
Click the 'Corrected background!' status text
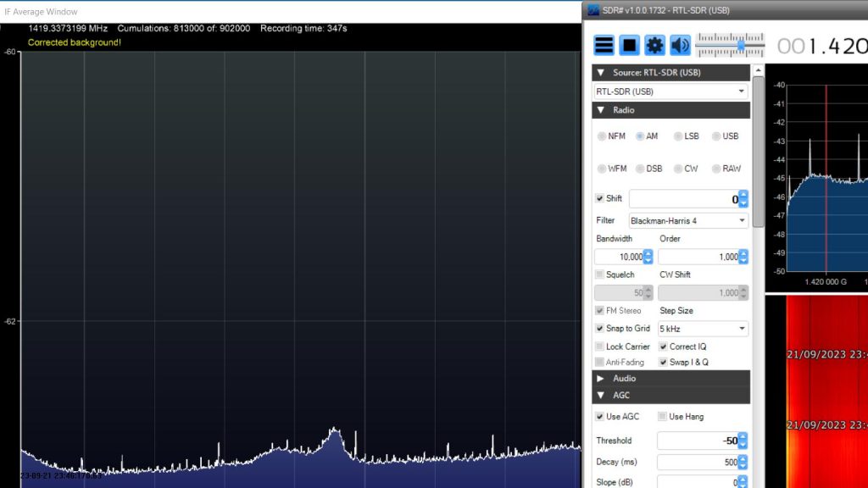click(x=75, y=42)
